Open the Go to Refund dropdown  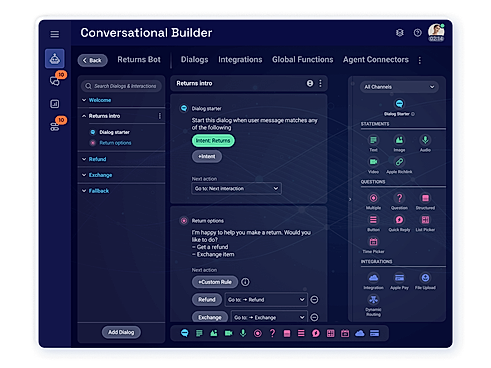point(266,300)
